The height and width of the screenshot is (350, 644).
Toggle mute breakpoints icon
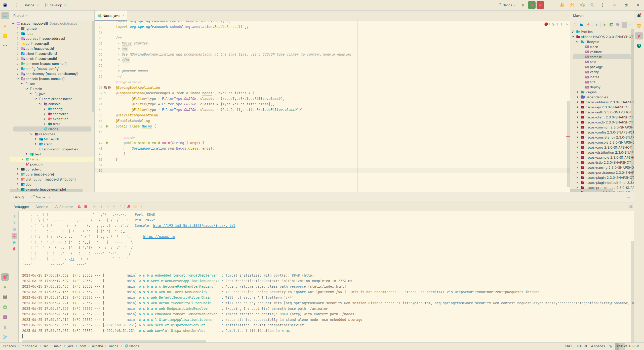[135, 207]
